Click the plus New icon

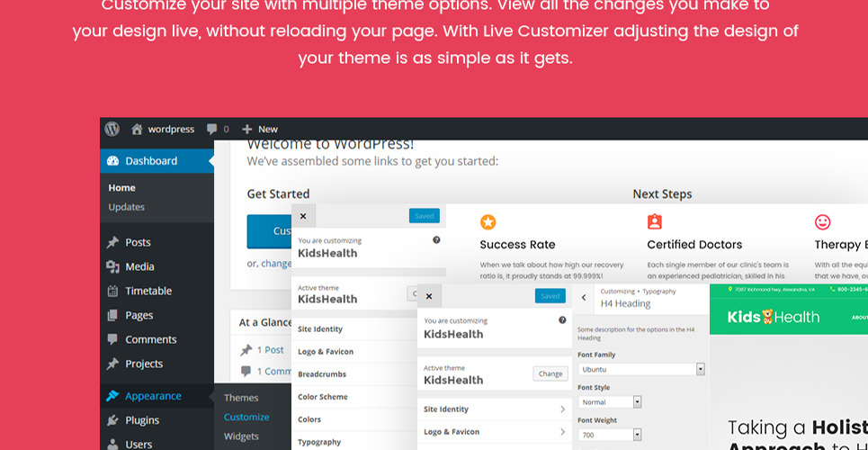point(246,129)
